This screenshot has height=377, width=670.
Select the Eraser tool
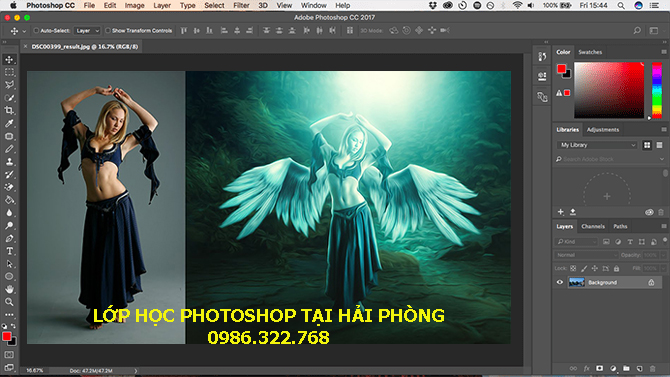point(9,187)
